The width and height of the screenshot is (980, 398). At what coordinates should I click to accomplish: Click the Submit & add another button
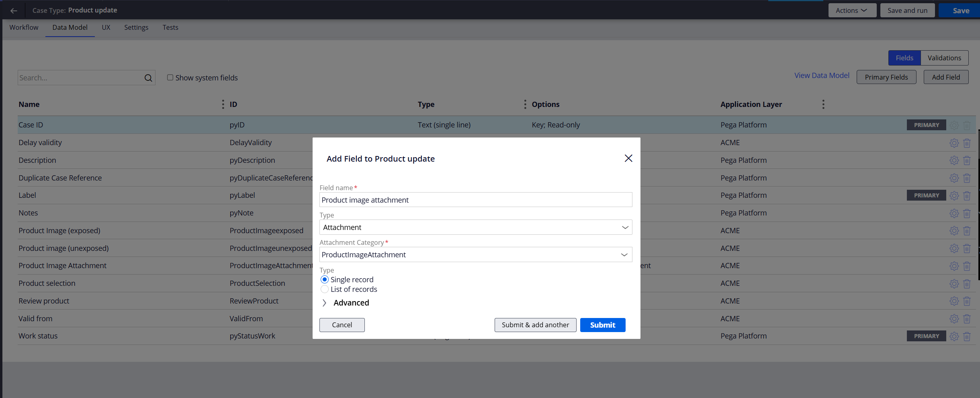pos(535,325)
